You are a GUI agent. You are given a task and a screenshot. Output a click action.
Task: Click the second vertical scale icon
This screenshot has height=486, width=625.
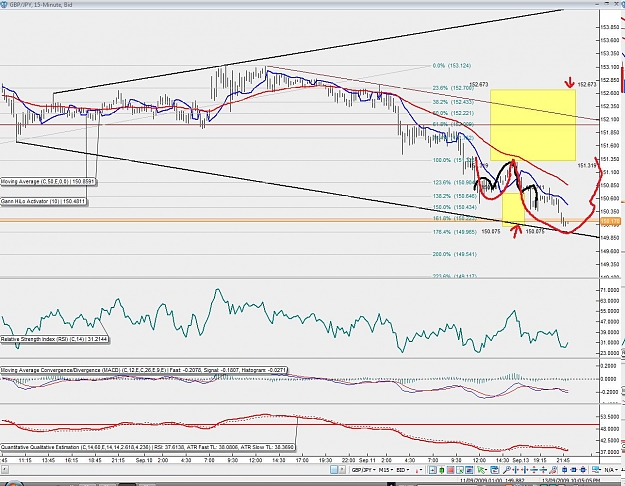543,470
